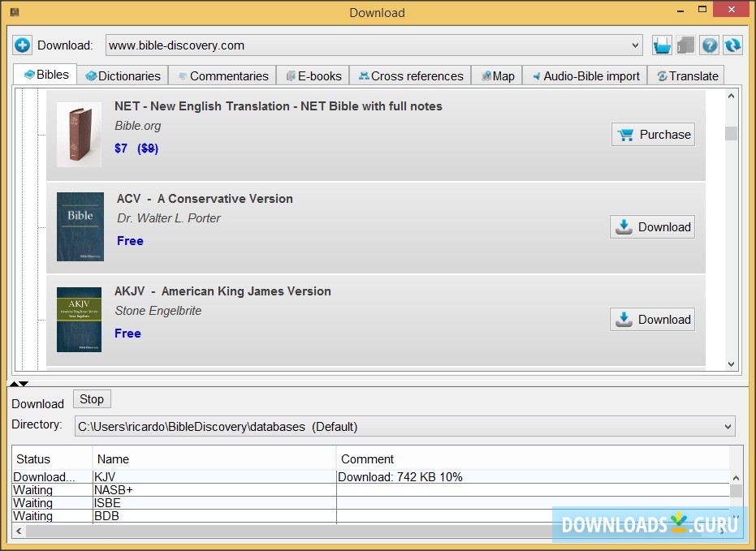Select the BDB row in download queue
Image resolution: width=756 pixels, height=551 pixels.
tap(370, 516)
